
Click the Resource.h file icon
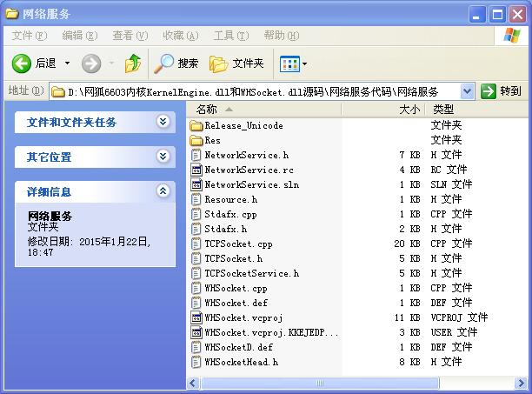point(196,200)
